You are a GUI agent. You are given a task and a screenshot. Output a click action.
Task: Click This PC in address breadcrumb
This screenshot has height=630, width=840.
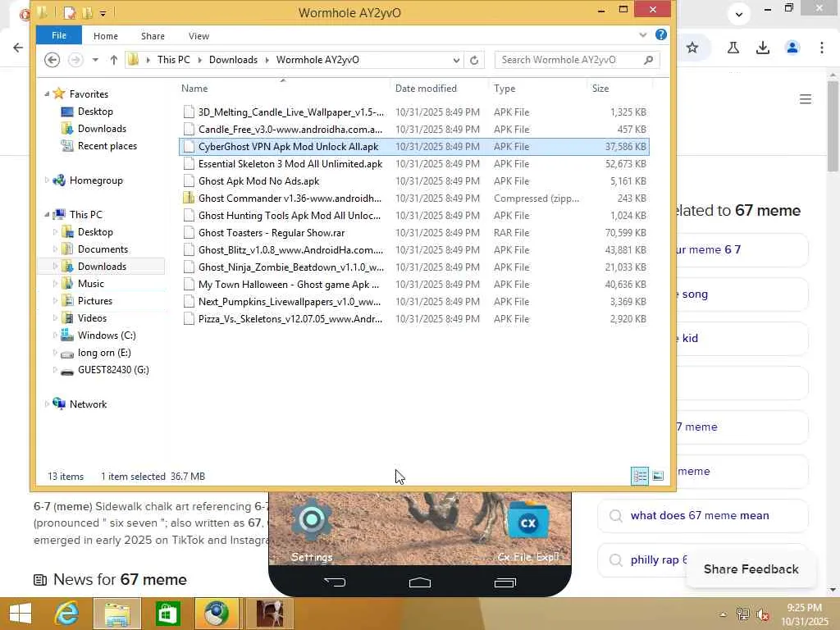(x=174, y=60)
